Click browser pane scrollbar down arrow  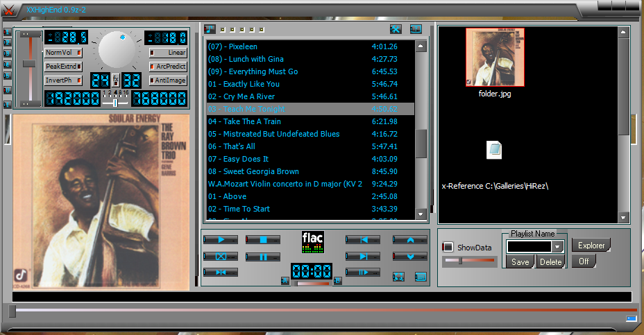tap(623, 218)
